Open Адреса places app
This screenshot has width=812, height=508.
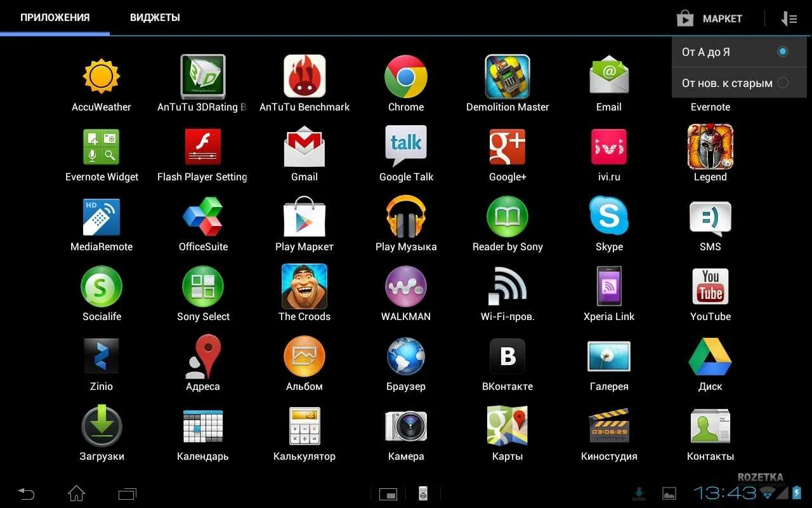(x=203, y=356)
